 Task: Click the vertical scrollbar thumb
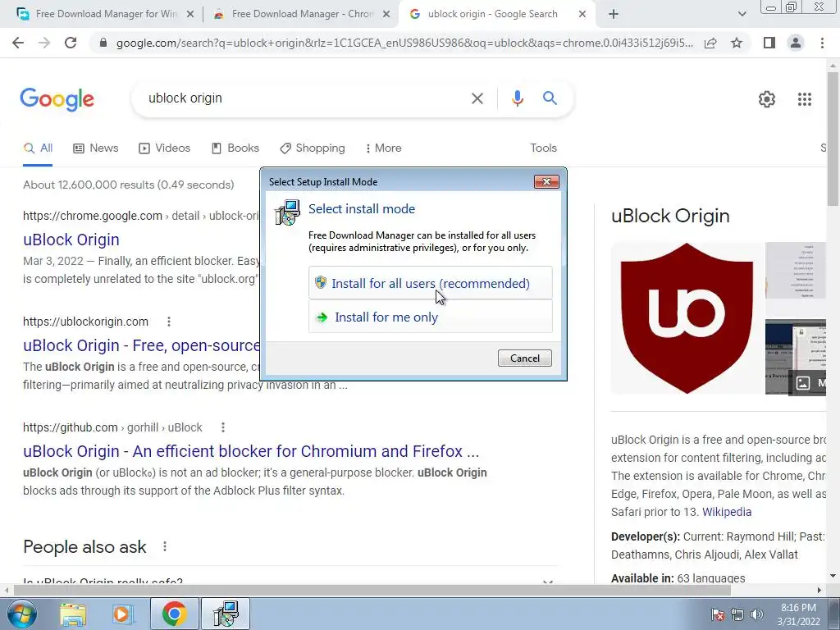pyautogui.click(x=833, y=138)
